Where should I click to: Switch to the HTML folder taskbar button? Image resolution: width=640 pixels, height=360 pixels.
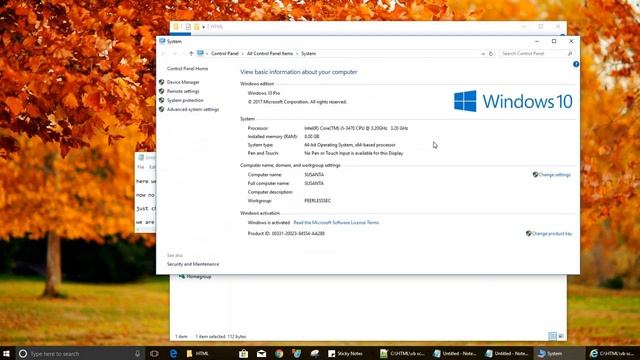tap(198, 353)
